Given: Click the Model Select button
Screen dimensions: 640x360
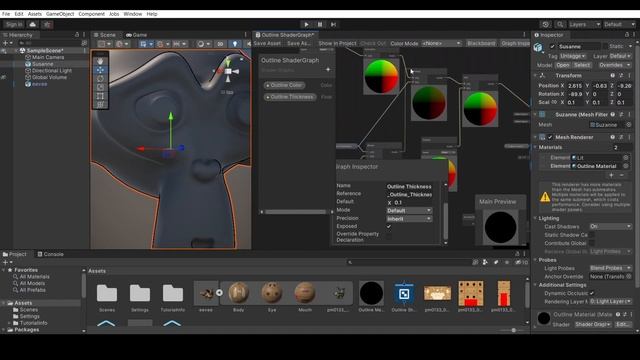Looking at the screenshot, I should click(582, 65).
